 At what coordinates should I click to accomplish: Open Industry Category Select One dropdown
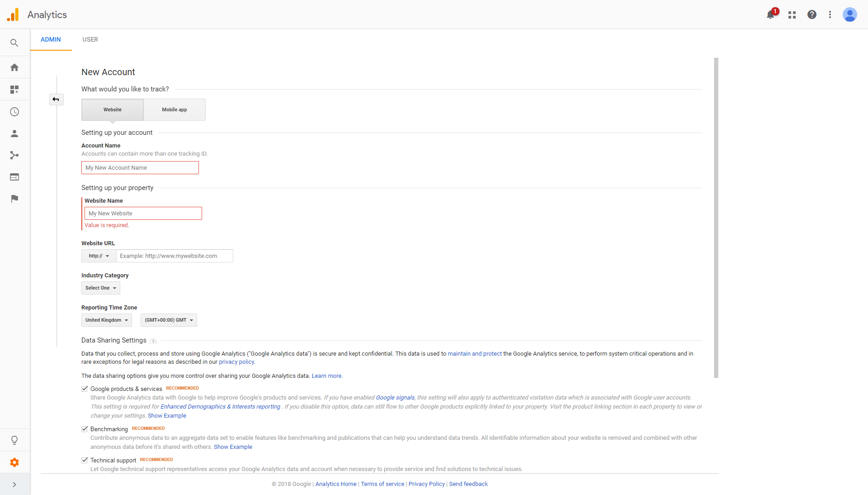click(x=101, y=288)
